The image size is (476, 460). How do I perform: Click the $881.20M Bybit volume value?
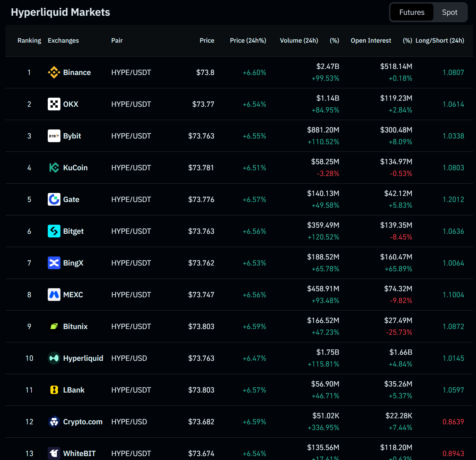(x=323, y=130)
